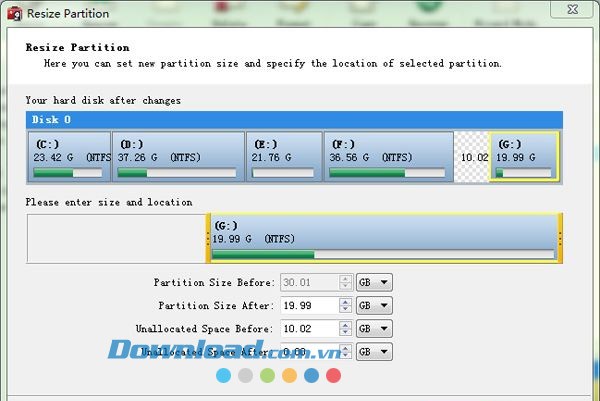Click the empty unallocated area left of G: bar

pos(116,238)
